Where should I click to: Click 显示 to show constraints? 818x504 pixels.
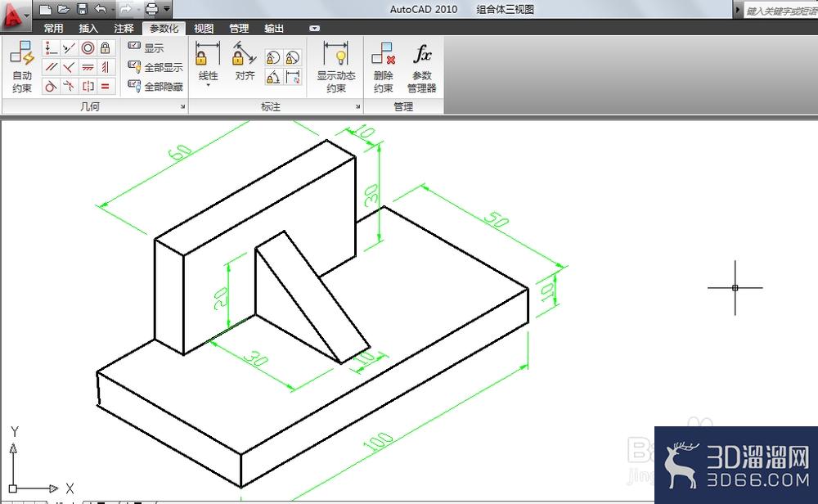click(146, 47)
